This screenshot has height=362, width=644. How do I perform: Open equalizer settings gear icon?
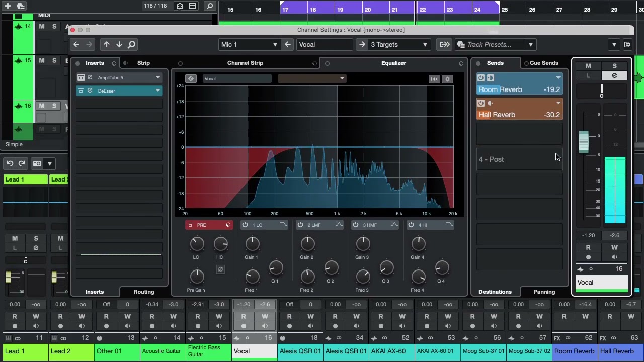pos(447,79)
